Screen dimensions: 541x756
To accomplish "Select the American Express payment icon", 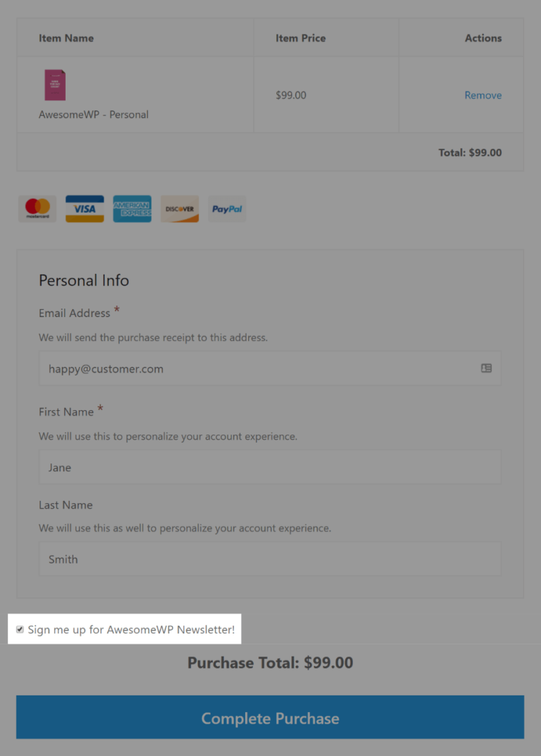I will tap(132, 208).
